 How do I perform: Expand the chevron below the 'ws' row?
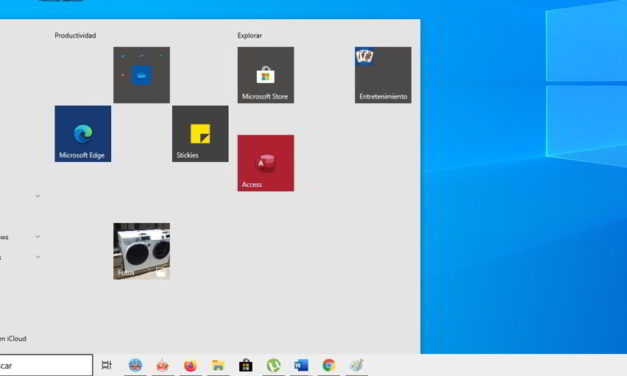tap(38, 257)
